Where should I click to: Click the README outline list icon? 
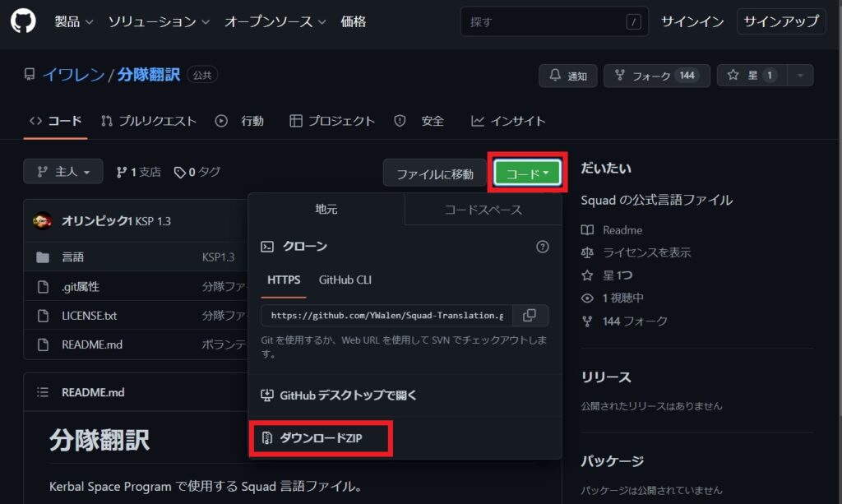tap(43, 392)
